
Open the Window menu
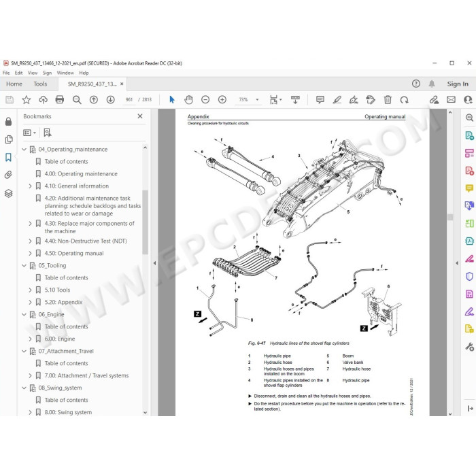(65, 73)
